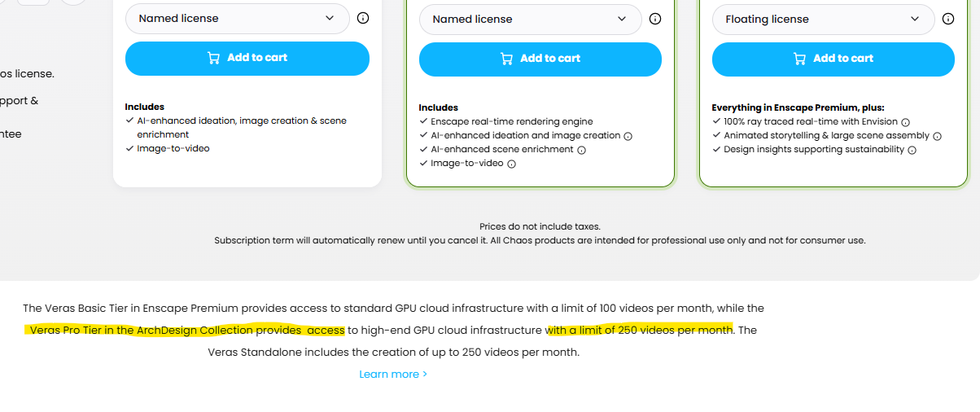Open the Floating license dropdown

point(822,20)
